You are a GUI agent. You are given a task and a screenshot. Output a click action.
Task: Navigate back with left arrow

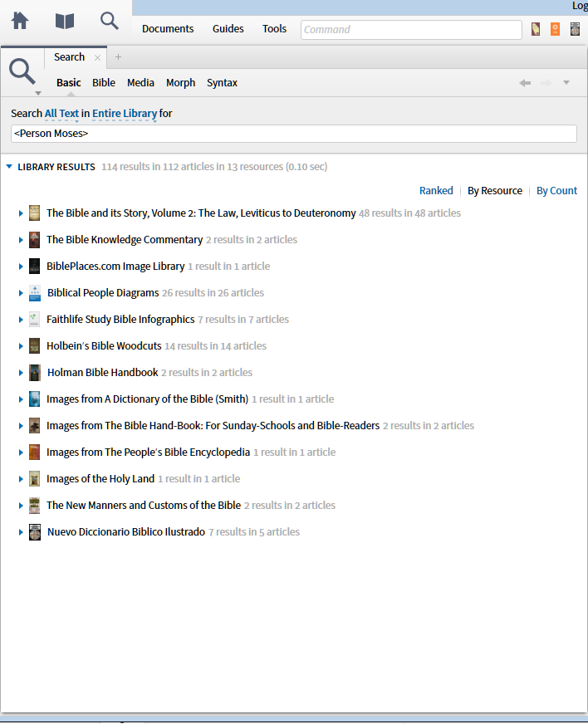(525, 83)
